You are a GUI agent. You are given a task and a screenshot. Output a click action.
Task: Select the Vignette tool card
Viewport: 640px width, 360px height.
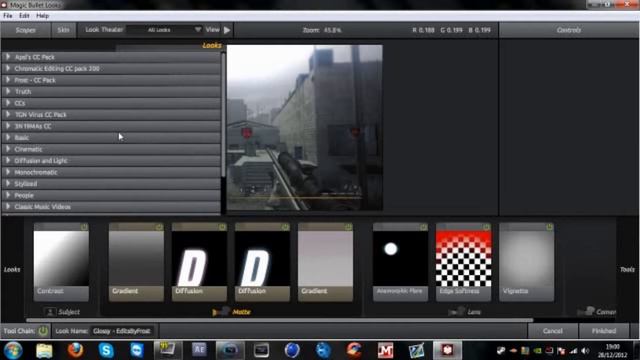pyautogui.click(x=527, y=262)
